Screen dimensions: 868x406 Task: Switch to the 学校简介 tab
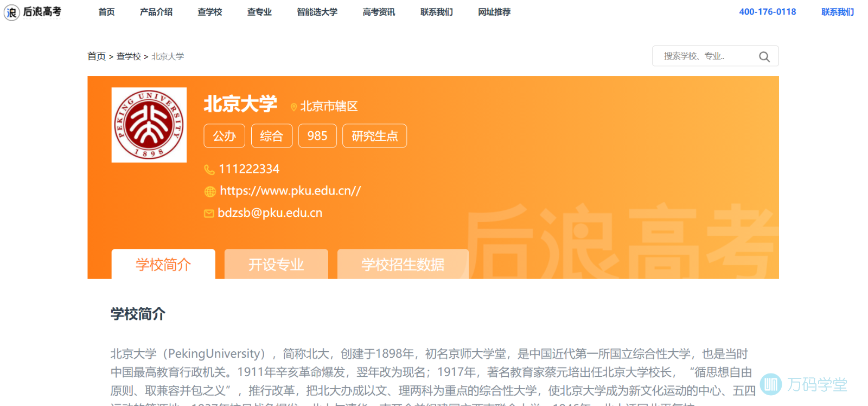tap(163, 265)
